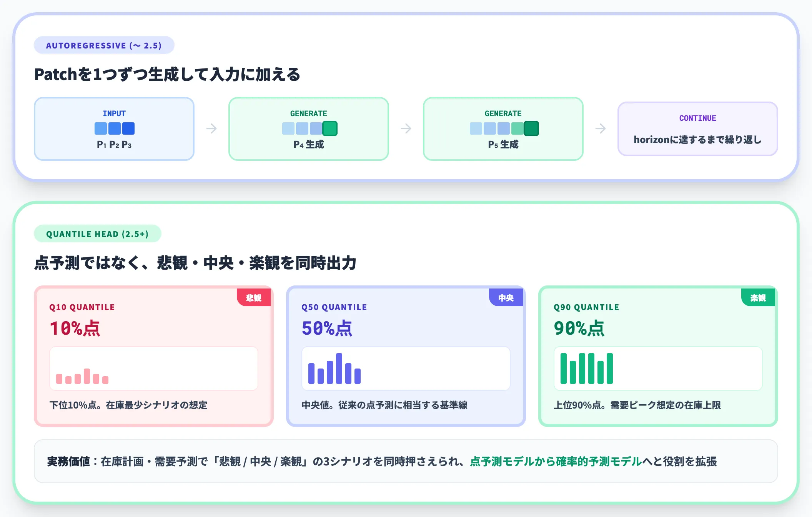812x517 pixels.
Task: Click the 悲観 tag on Q10 card
Action: [x=254, y=298]
